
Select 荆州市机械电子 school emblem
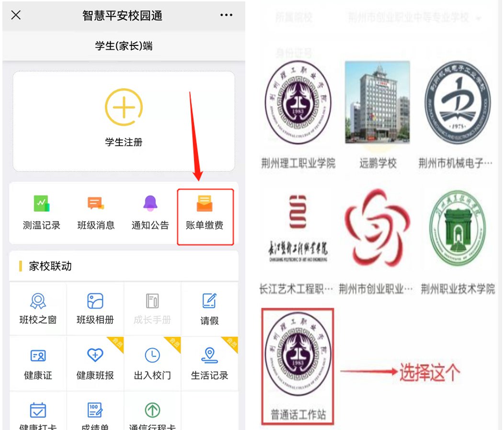pyautogui.click(x=458, y=102)
